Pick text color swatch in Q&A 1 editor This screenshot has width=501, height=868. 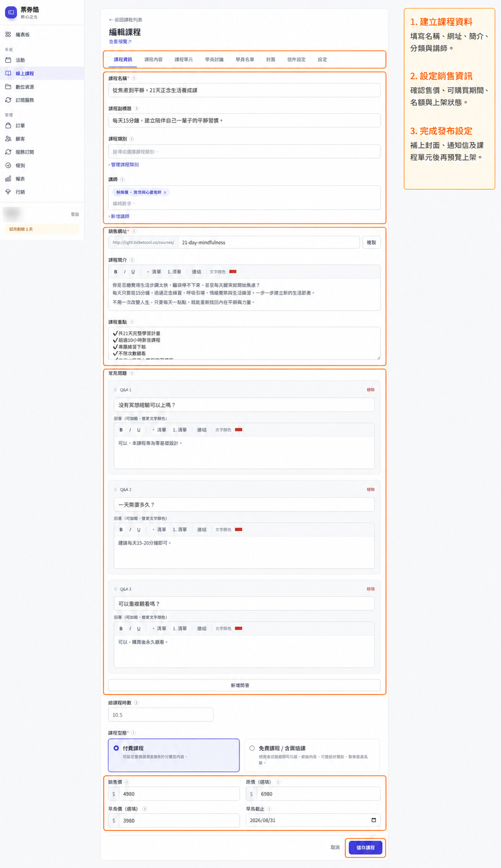point(239,430)
